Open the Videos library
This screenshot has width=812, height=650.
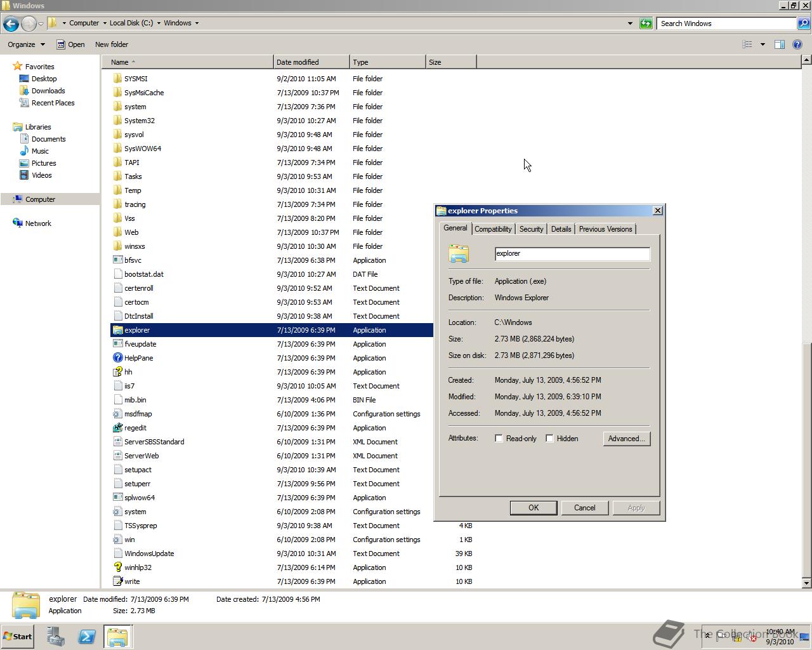point(41,175)
